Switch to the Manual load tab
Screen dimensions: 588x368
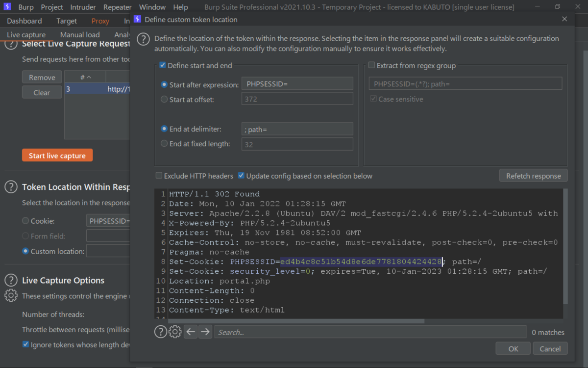[x=80, y=35]
